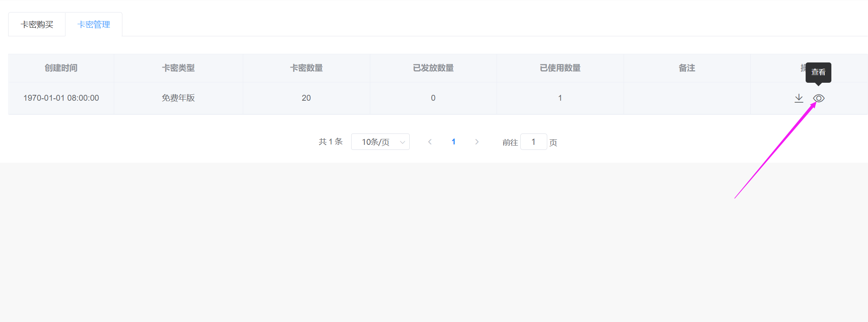
Task: Click the 备注 column header
Action: [687, 68]
